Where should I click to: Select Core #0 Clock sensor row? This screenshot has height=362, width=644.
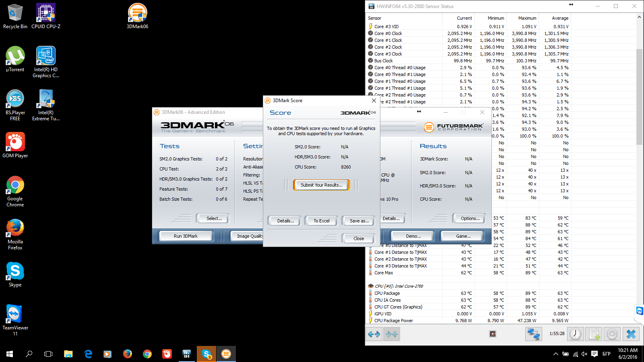[469, 33]
